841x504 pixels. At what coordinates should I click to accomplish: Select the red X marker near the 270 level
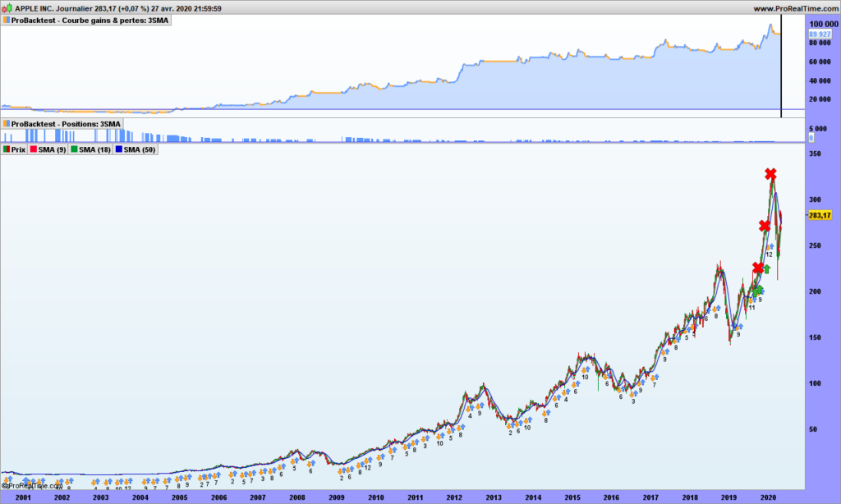click(765, 226)
